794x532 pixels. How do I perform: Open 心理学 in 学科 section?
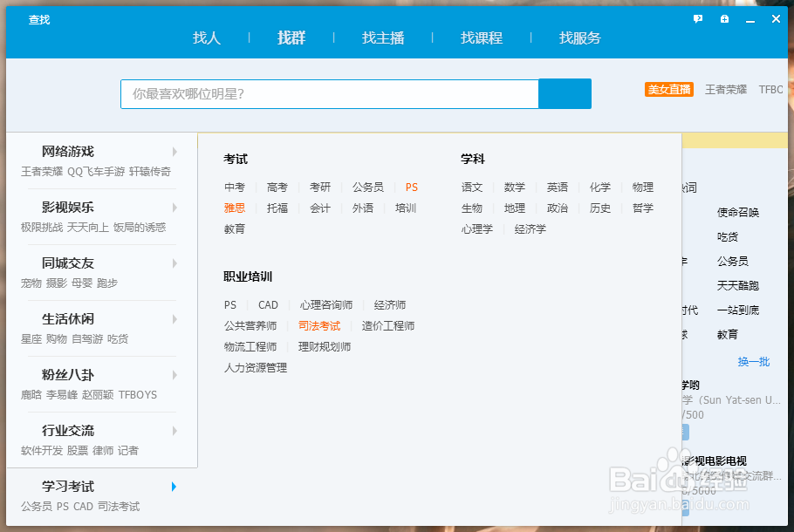pos(477,228)
